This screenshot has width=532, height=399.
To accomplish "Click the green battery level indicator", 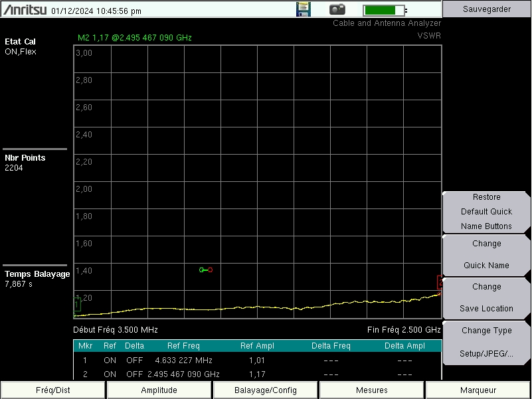I will tap(385, 10).
